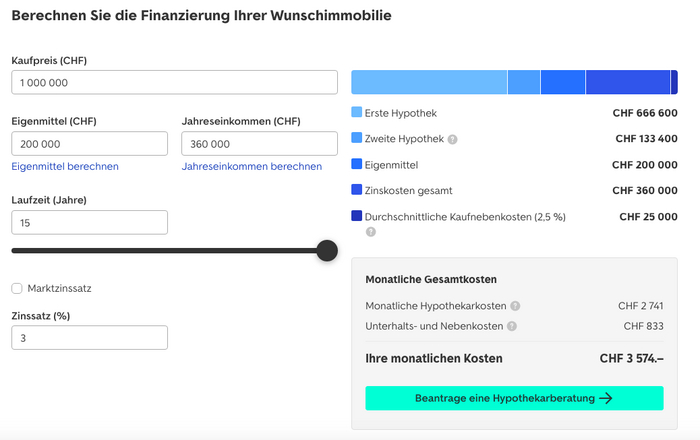The width and height of the screenshot is (700, 440).
Task: Click the Zinskosten gesamt legend swatch
Action: pos(357,190)
